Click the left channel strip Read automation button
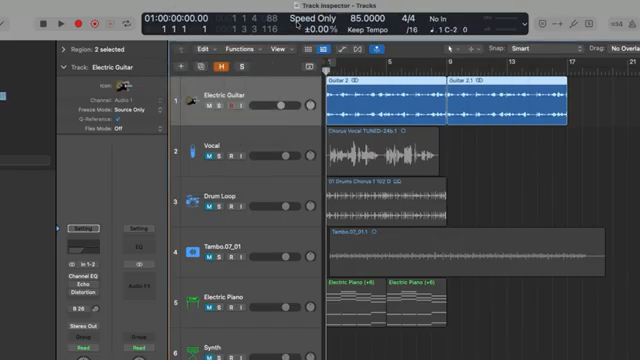 pyautogui.click(x=83, y=348)
